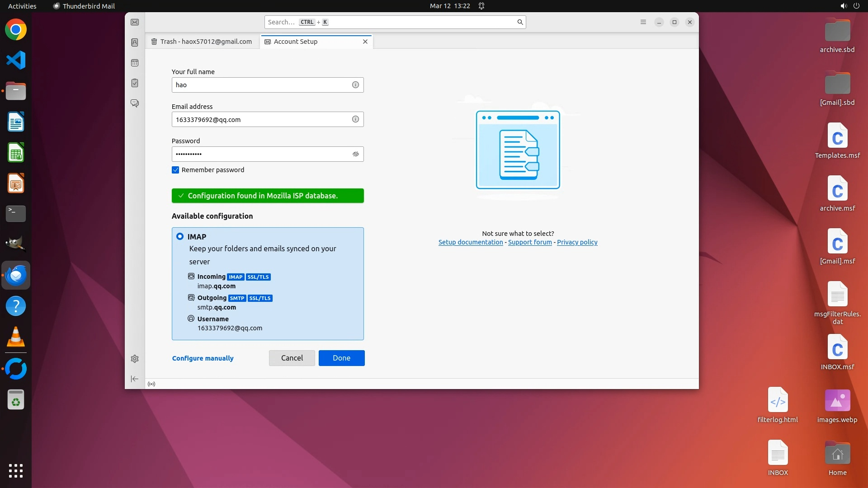The image size is (868, 488).
Task: Open the Thunderbird hamburger menu
Action: tap(643, 22)
